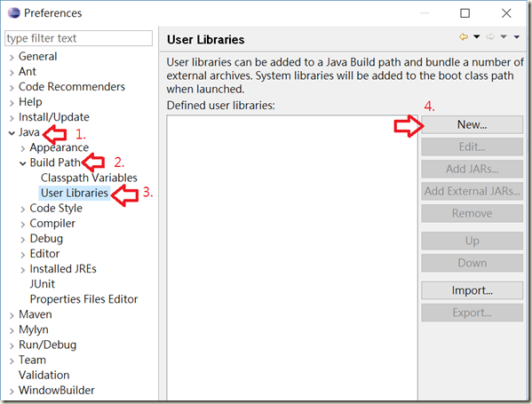Click the Up button
Screen dimensions: 532x404
pyautogui.click(x=472, y=241)
